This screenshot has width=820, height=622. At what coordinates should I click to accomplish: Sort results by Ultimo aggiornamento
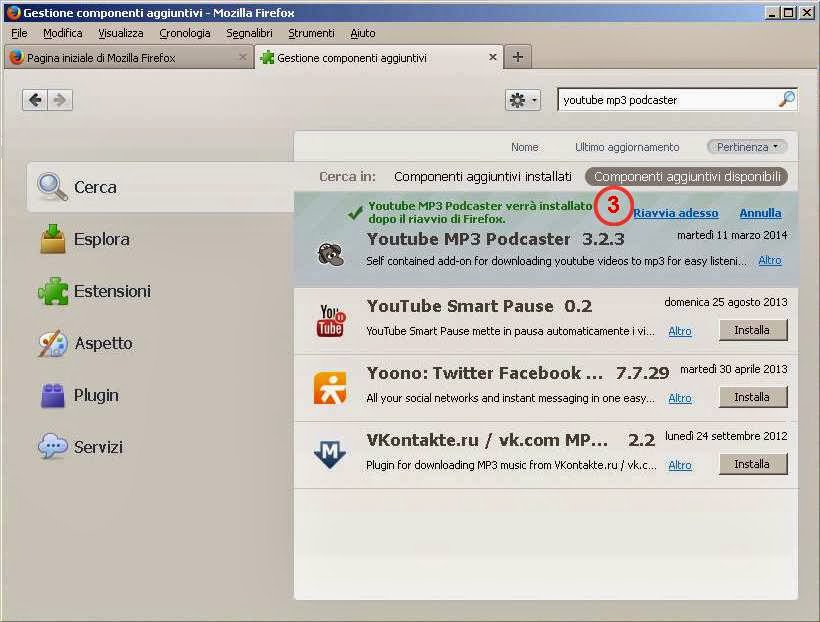pyautogui.click(x=627, y=147)
